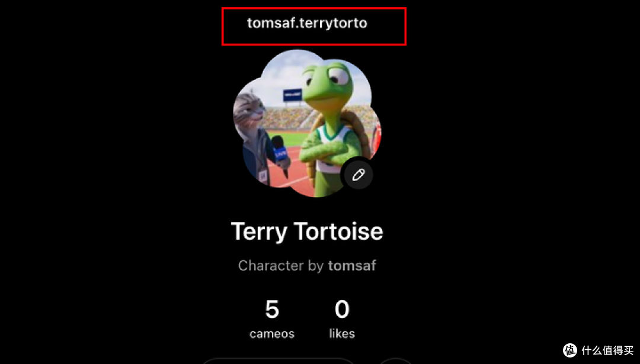Viewport: 640px width, 364px height.
Task: View the 5 cameos count
Action: click(272, 320)
